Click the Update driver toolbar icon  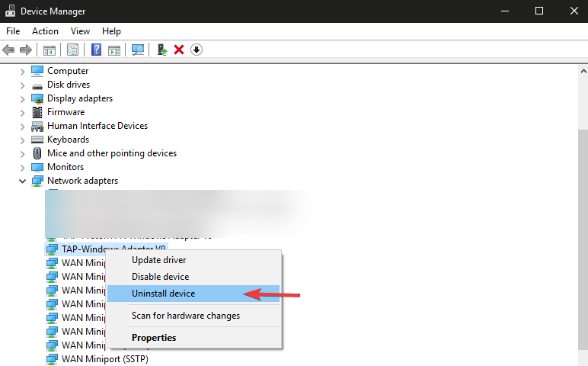(162, 50)
